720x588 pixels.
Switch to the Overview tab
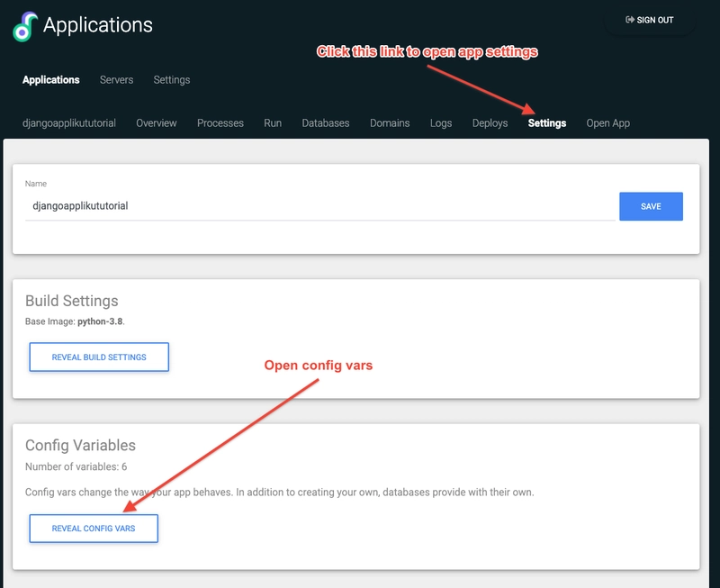[x=156, y=123]
